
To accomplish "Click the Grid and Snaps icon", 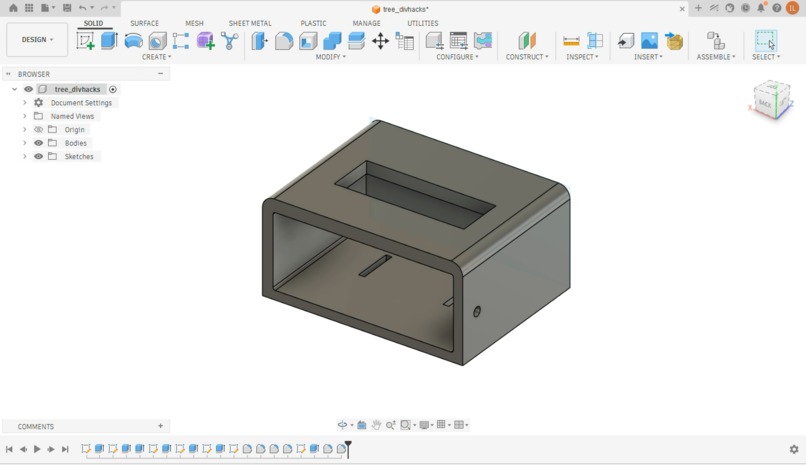I will point(441,424).
